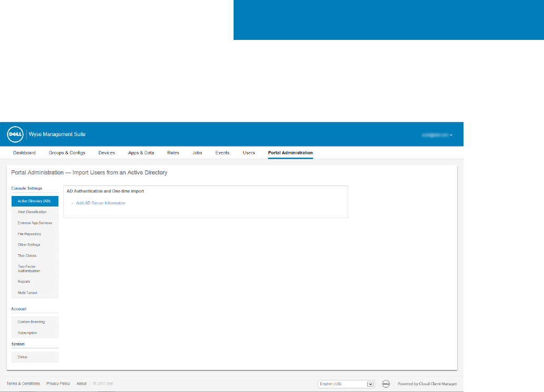The width and height of the screenshot is (544, 392).
Task: Click the Add AD Server Information link
Action: (100, 203)
